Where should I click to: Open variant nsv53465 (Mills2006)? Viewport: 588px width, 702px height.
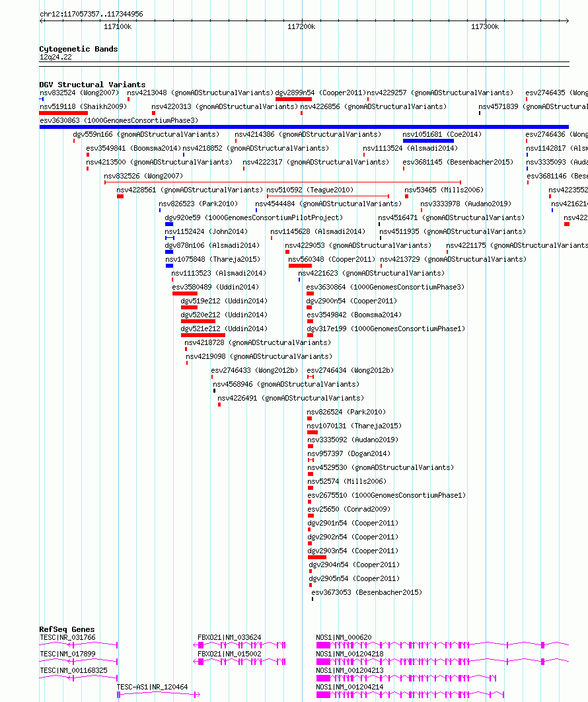pos(444,190)
